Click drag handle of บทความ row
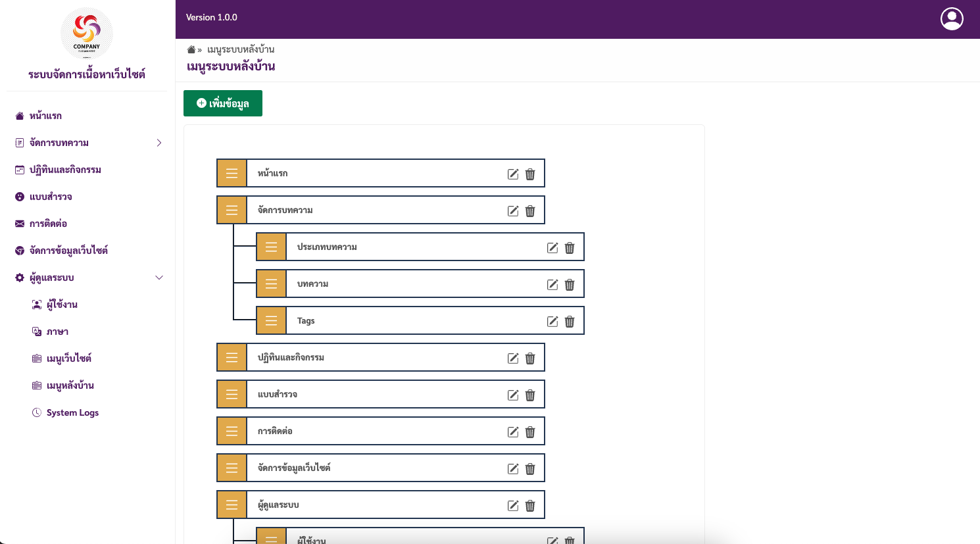The height and width of the screenshot is (544, 980). pyautogui.click(x=271, y=284)
